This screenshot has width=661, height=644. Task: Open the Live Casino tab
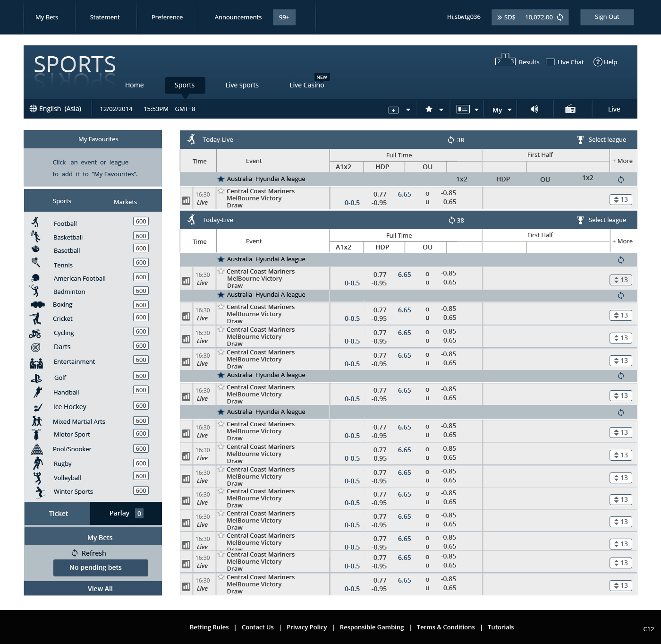point(307,85)
